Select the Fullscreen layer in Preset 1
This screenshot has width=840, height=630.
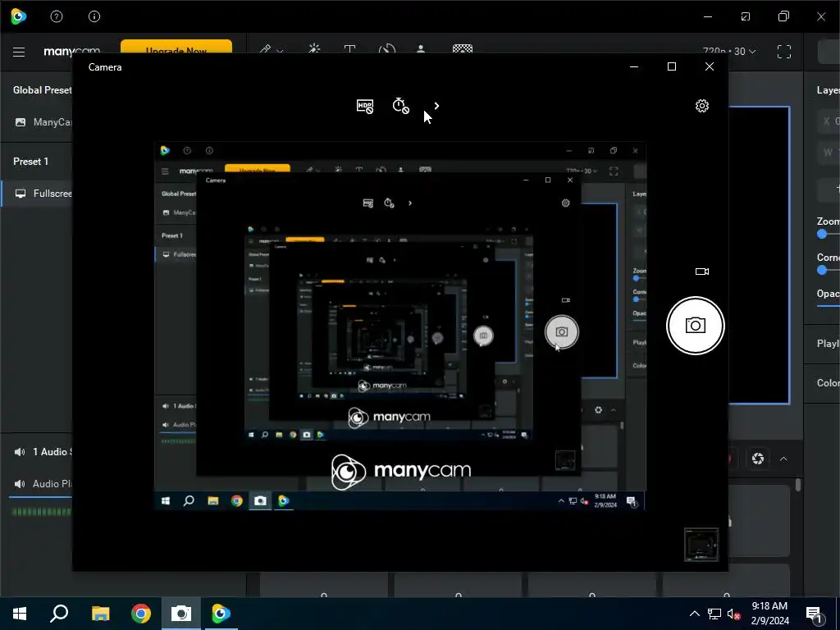point(36,194)
